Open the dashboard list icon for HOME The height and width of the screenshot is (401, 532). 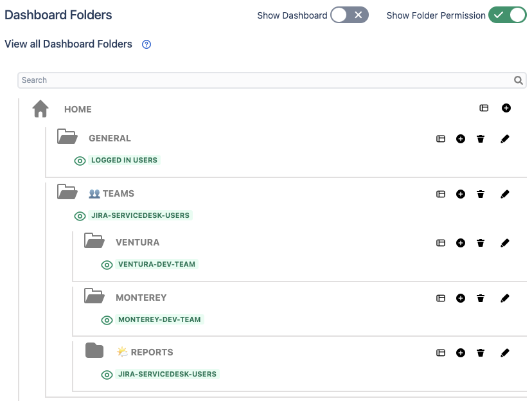tap(484, 108)
